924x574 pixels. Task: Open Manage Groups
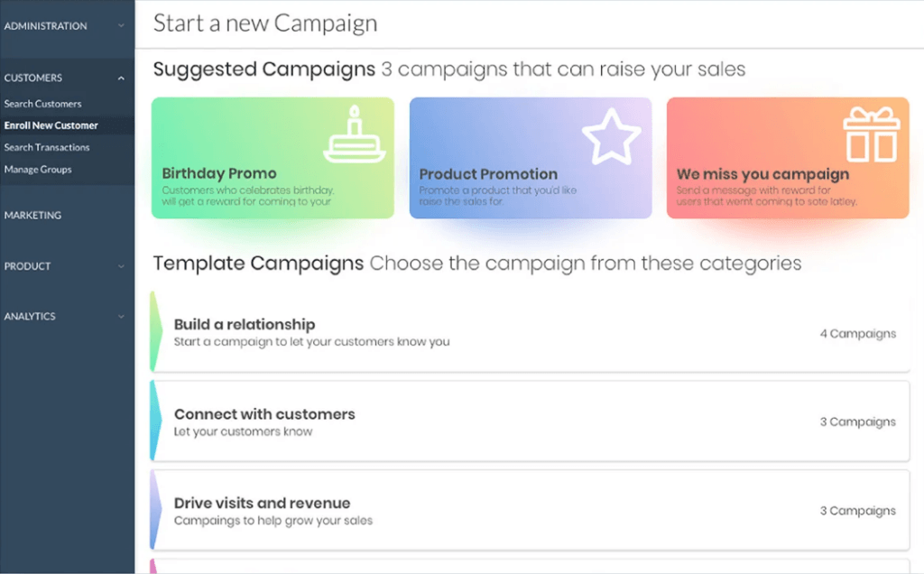(40, 169)
